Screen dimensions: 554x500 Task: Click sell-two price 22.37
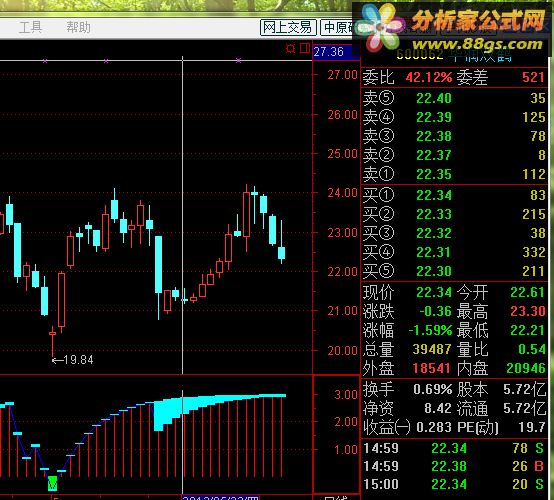pos(434,155)
